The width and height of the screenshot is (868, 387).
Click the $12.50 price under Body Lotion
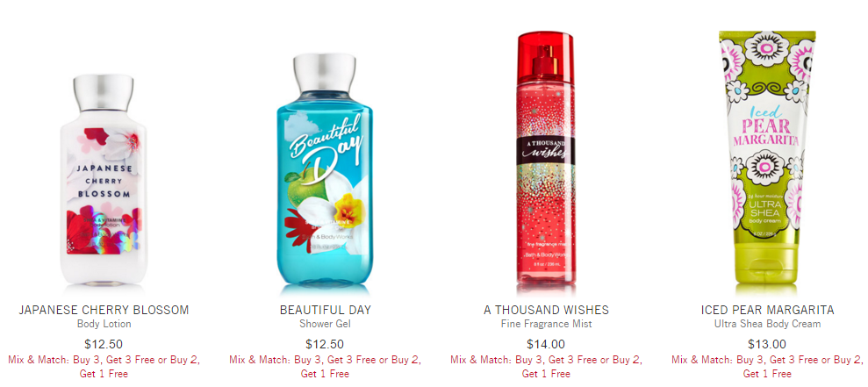pos(104,344)
